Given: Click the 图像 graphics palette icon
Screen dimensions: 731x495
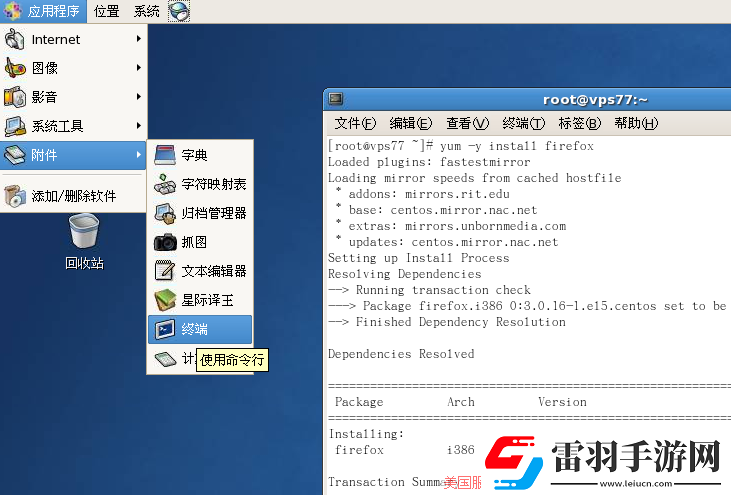Looking at the screenshot, I should pos(14,68).
